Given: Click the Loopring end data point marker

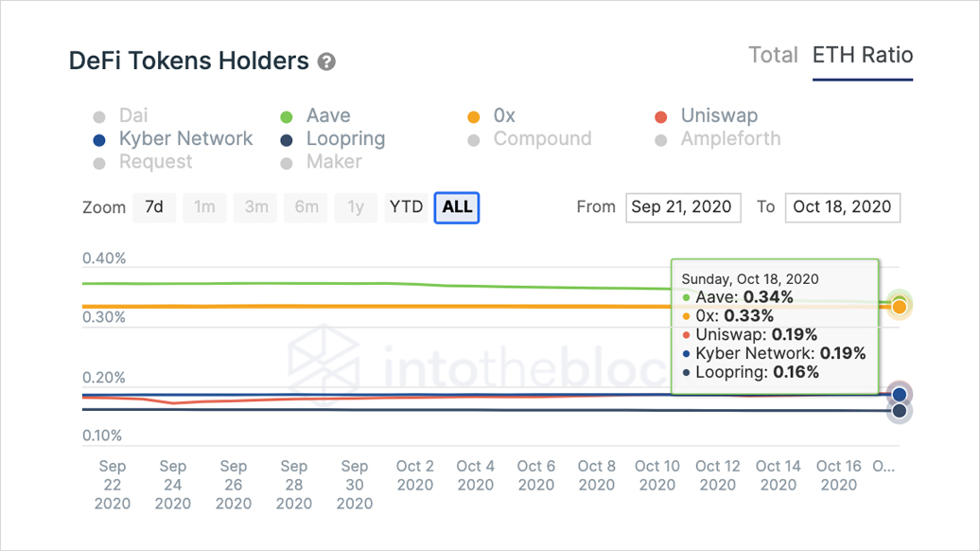Looking at the screenshot, I should [x=900, y=411].
